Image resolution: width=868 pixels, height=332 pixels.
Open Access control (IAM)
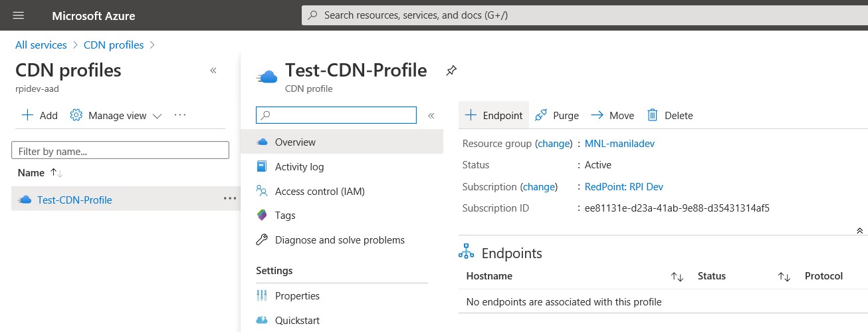click(x=321, y=192)
